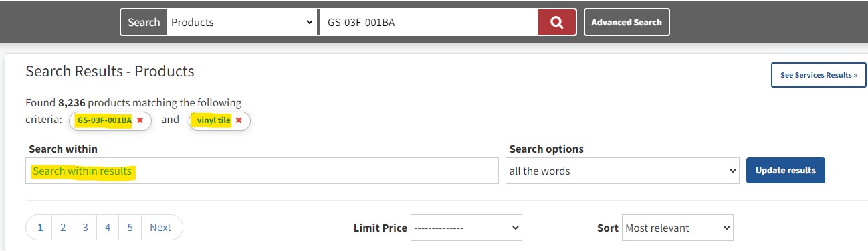Image resolution: width=868 pixels, height=251 pixels.
Task: Go to results page 4
Action: point(108,228)
